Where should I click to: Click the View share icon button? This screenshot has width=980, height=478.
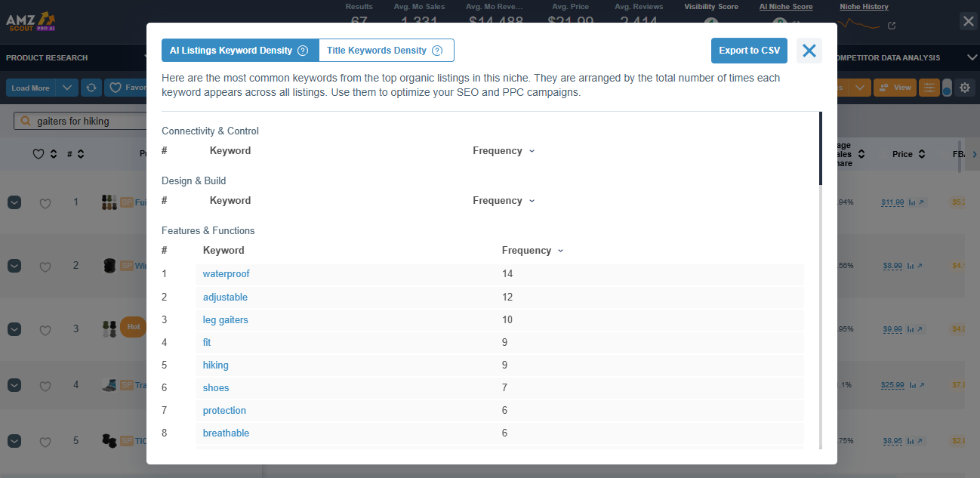click(x=895, y=88)
